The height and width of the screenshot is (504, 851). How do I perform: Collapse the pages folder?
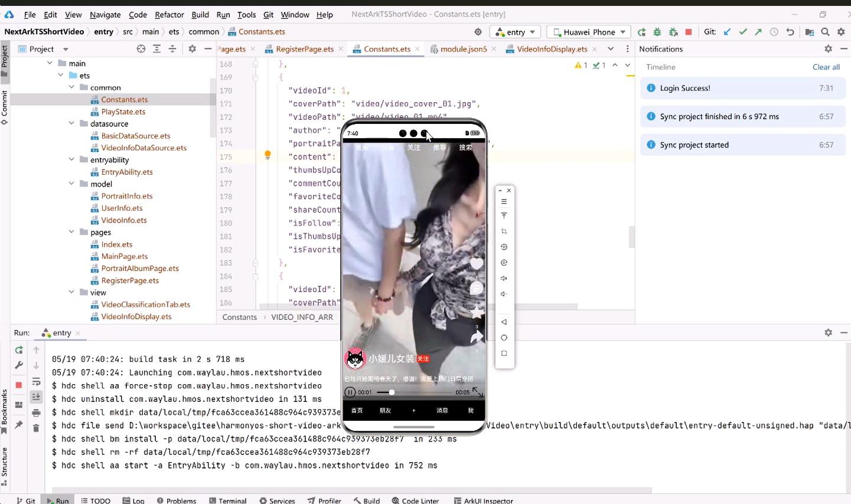click(x=71, y=232)
